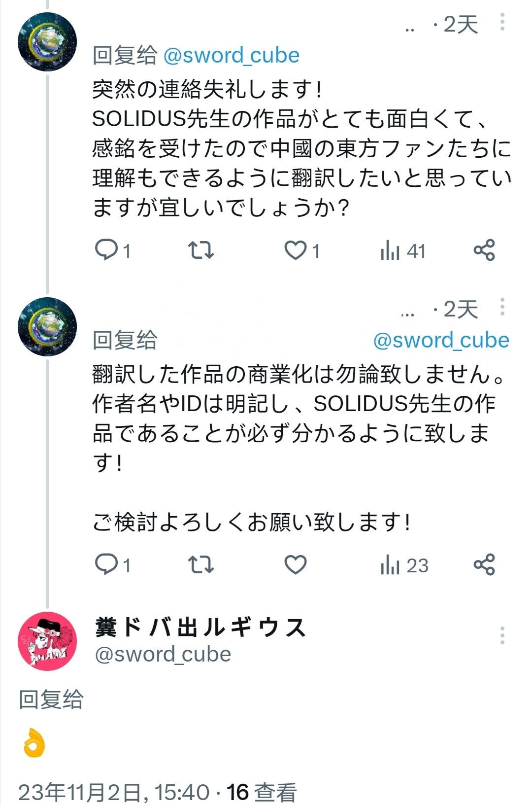Click the first reply's profile avatar

pos(47,39)
